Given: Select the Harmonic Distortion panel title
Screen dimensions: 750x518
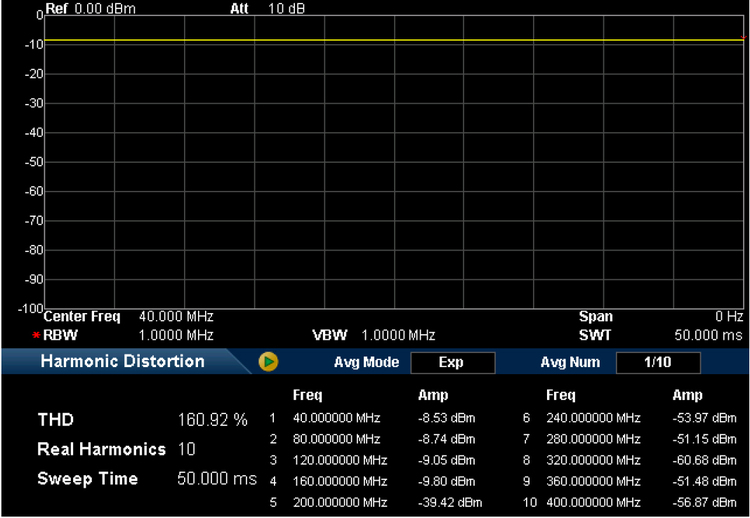Looking at the screenshot, I should coord(122,362).
